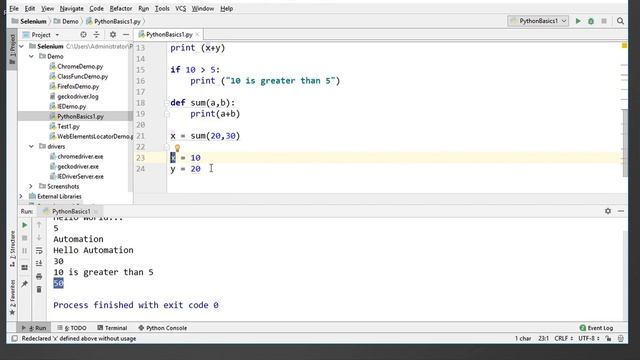Open the run configuration dropdown PythonBasics1
Screen dimensions: 640x360
(x=538, y=21)
